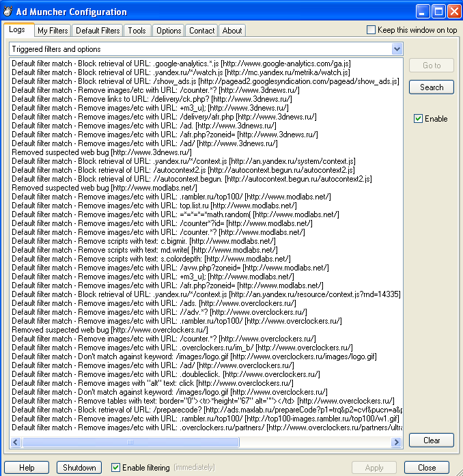The height and width of the screenshot is (476, 463).
Task: Select the md.write( scripts log entry
Action: click(145, 250)
